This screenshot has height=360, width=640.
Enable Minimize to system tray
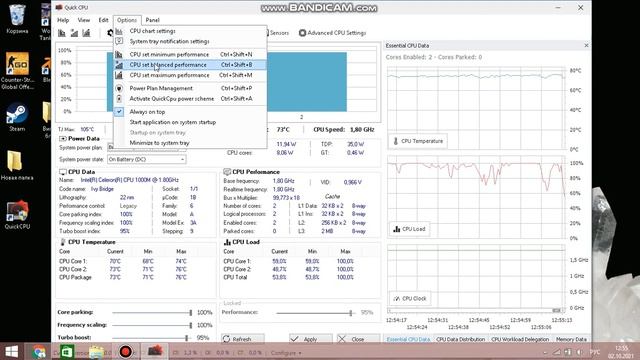pos(190,143)
